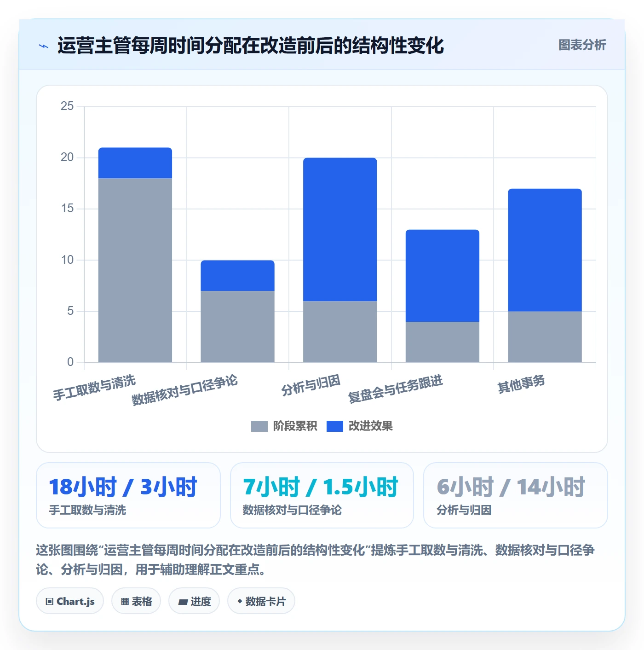Click the 6小时 / 14小时 data card
Viewport: 644px width, 650px height.
[516, 495]
